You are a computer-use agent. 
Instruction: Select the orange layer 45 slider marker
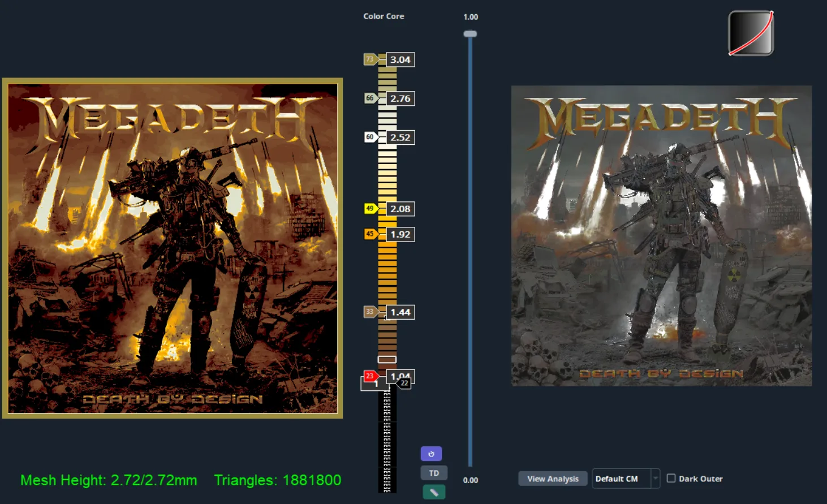coord(370,234)
